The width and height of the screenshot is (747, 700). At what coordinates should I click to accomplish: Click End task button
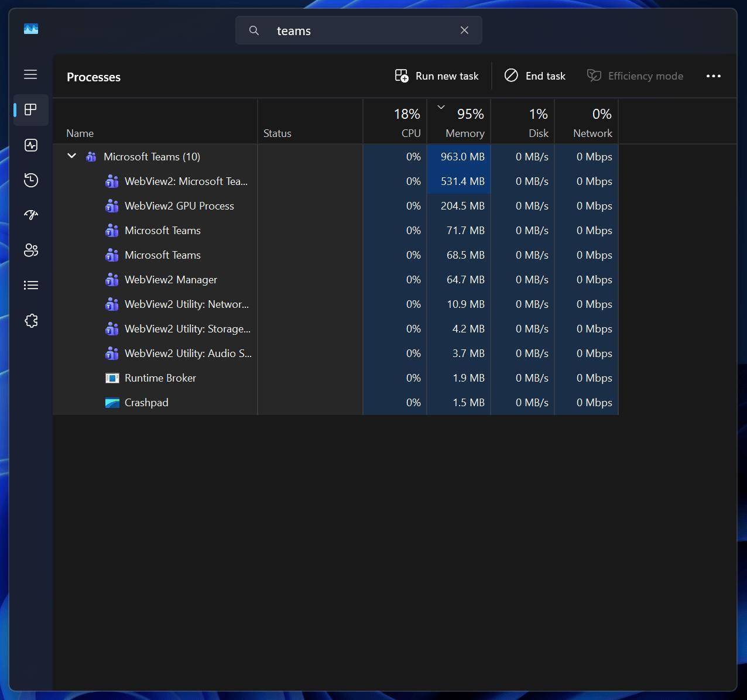point(535,76)
